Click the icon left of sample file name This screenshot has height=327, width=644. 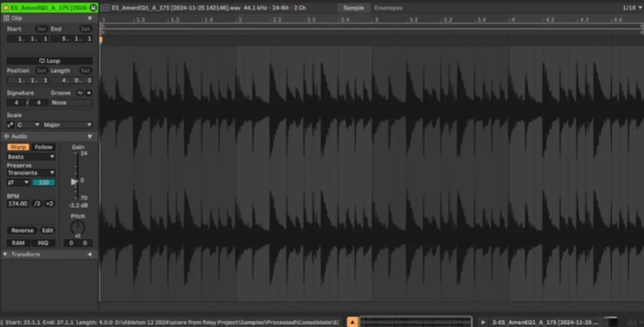[105, 8]
